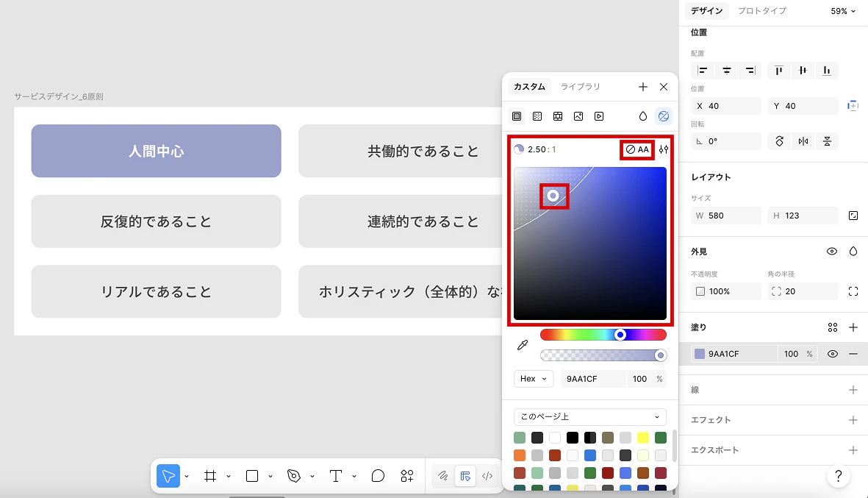Switch to the プロトタイプ tab
The image size is (868, 498).
pyautogui.click(x=761, y=11)
